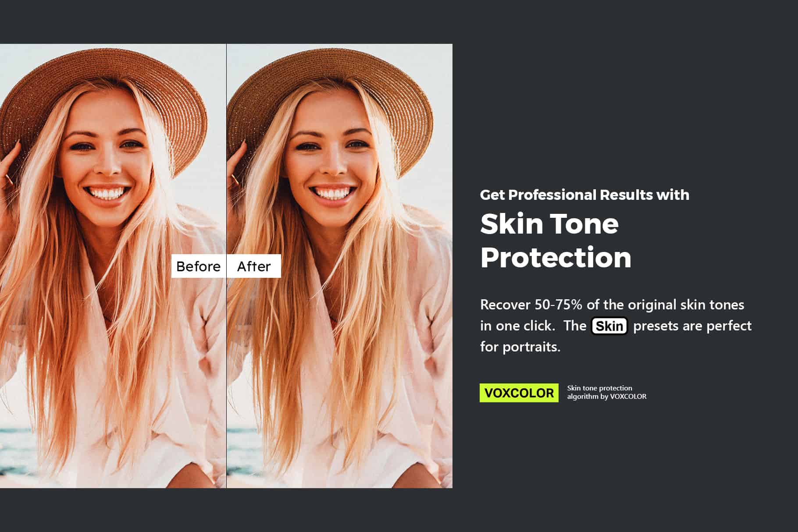This screenshot has width=798, height=532.
Task: Click the VOXCOLOR green logo badge
Action: [x=519, y=393]
